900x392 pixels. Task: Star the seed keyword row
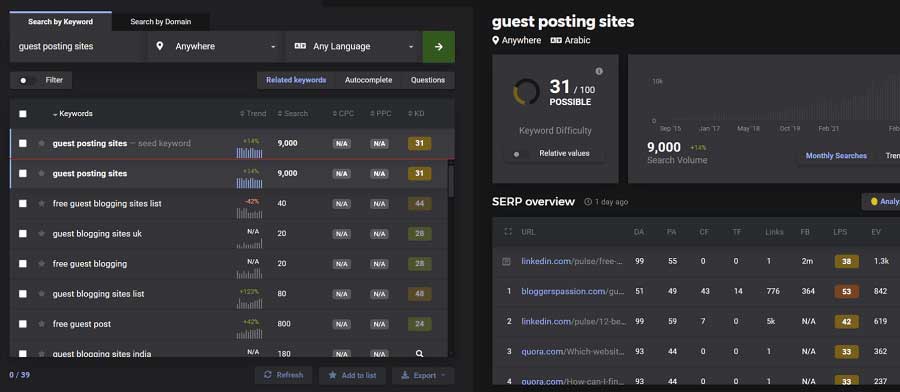click(41, 143)
